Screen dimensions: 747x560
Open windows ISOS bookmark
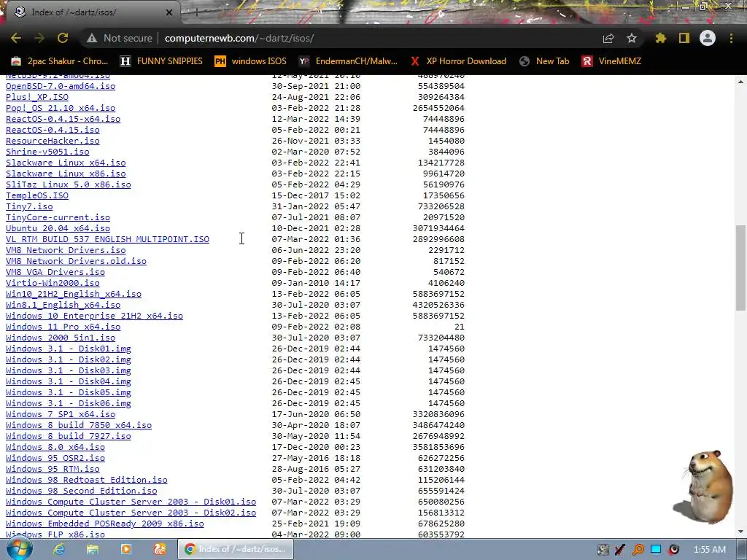pyautogui.click(x=251, y=61)
